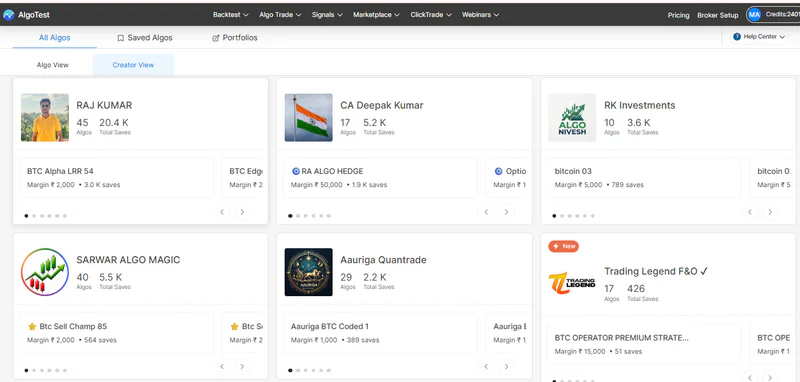Click the New badge on Trading Legend card
The width and height of the screenshot is (800, 382).
click(x=563, y=246)
